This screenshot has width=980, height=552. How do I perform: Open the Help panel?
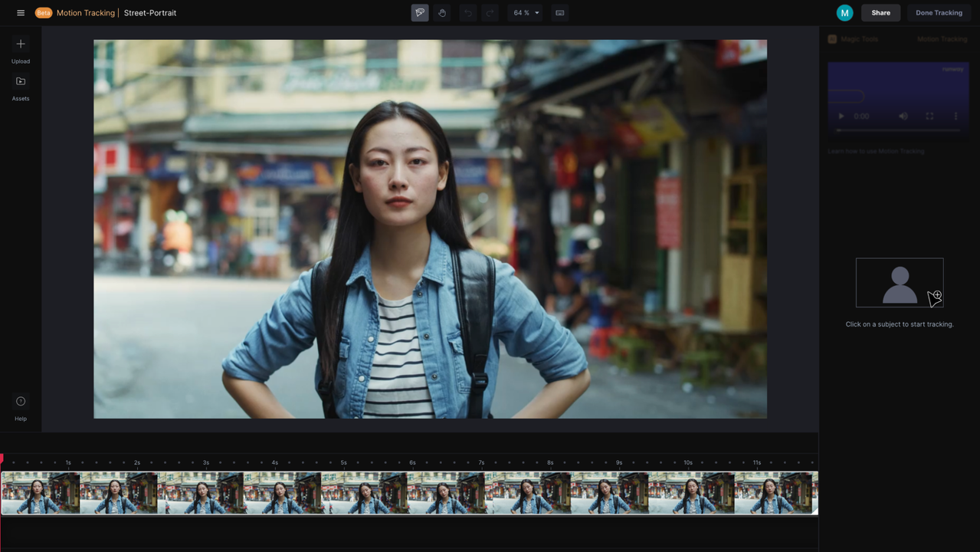click(21, 402)
